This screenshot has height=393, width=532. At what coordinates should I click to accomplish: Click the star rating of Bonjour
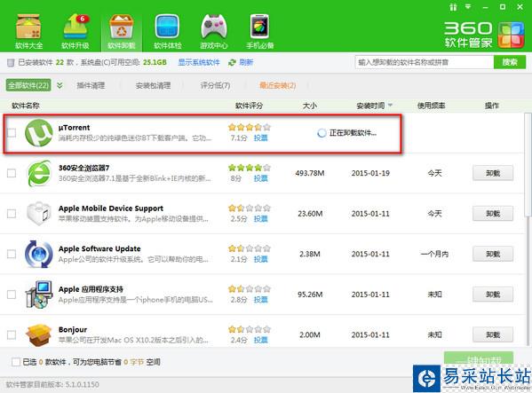point(250,329)
